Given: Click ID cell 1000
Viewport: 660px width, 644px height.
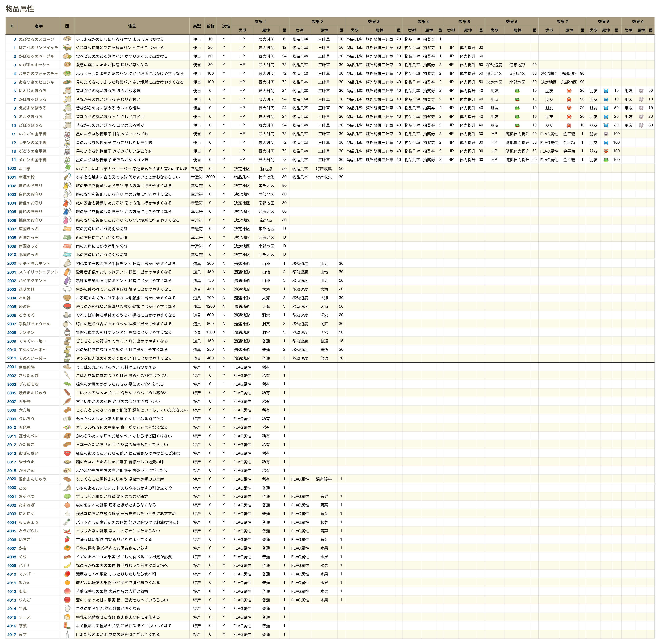Looking at the screenshot, I should pyautogui.click(x=12, y=168).
